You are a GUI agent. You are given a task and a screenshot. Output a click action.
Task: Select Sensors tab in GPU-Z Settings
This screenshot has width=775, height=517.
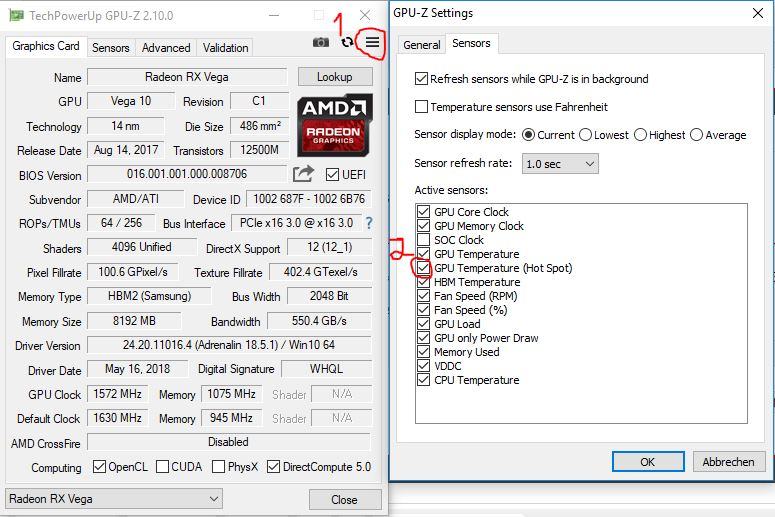(x=472, y=43)
